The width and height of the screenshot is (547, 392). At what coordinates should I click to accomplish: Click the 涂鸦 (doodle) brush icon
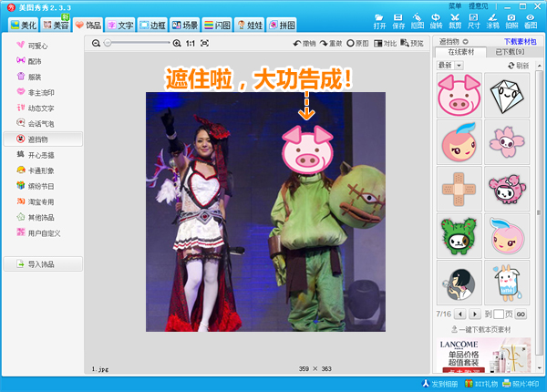pyautogui.click(x=493, y=22)
